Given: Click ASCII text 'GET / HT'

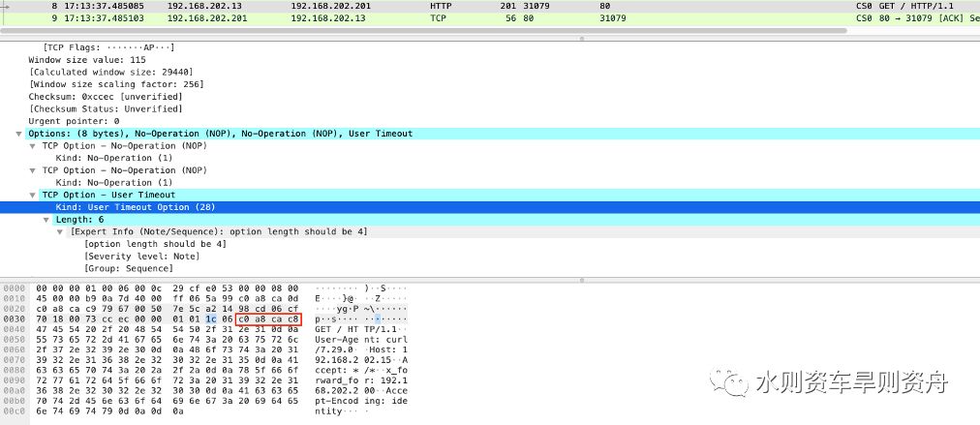Looking at the screenshot, I should point(336,329).
